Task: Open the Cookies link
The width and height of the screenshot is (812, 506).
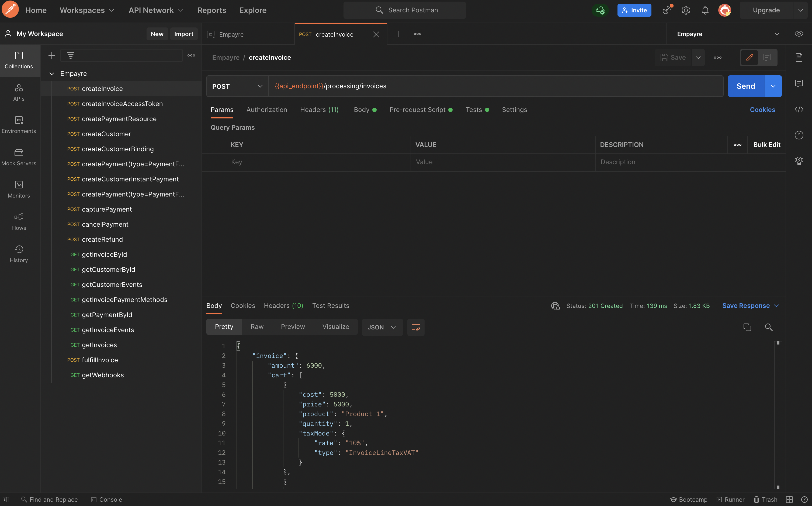Action: tap(762, 110)
